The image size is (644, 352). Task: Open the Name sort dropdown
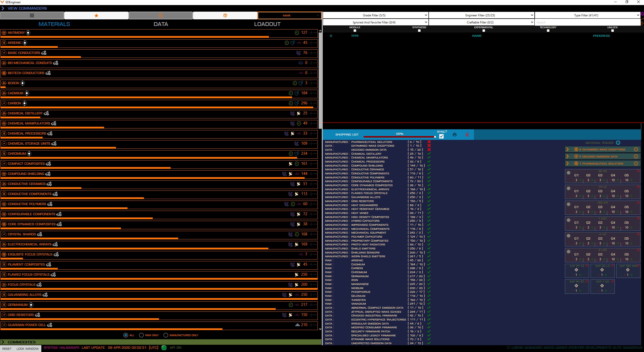tap(289, 15)
